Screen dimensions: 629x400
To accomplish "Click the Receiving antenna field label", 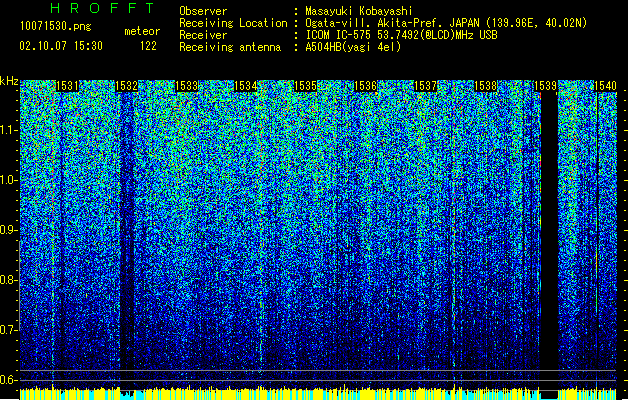I will (230, 47).
